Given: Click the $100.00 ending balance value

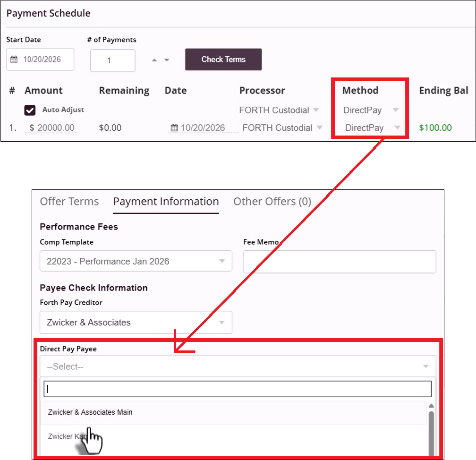Looking at the screenshot, I should 435,128.
